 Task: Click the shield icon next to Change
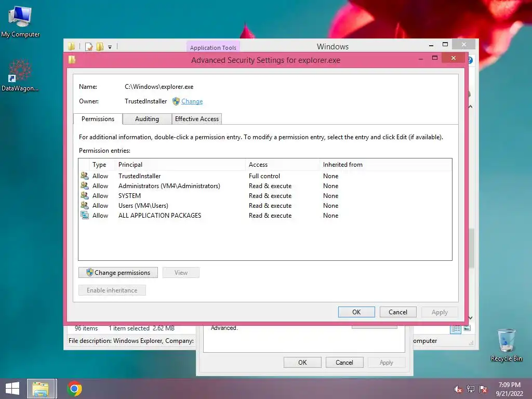click(176, 101)
